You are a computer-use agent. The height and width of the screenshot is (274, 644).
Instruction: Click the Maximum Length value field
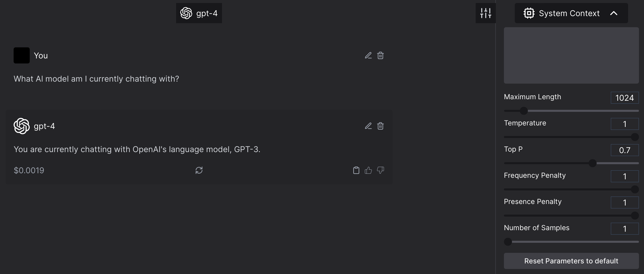point(625,98)
